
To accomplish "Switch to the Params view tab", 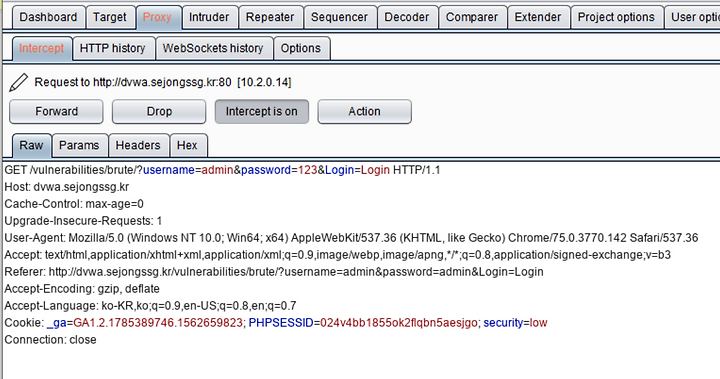I will [79, 146].
